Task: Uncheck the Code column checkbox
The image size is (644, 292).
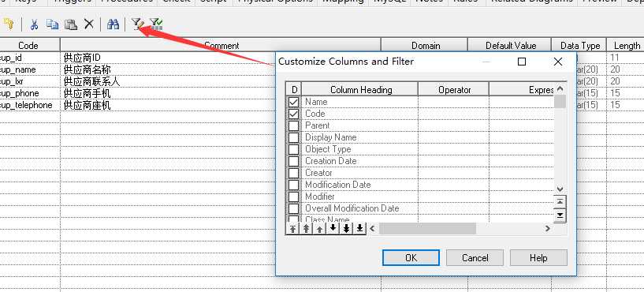Action: [294, 114]
